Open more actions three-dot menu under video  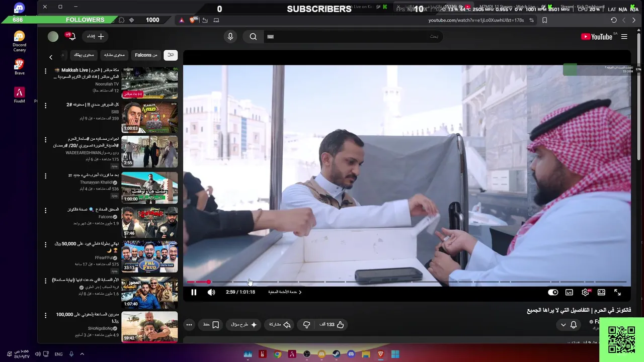click(189, 325)
